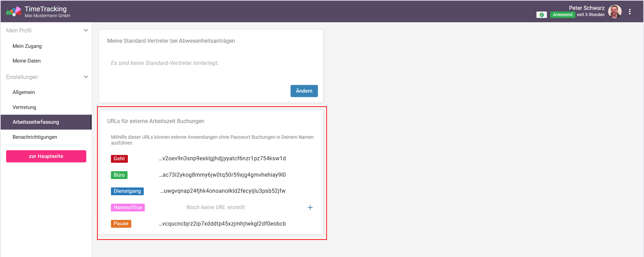Click the pink zur Hauptseite button
The image size is (644, 257).
pos(46,156)
